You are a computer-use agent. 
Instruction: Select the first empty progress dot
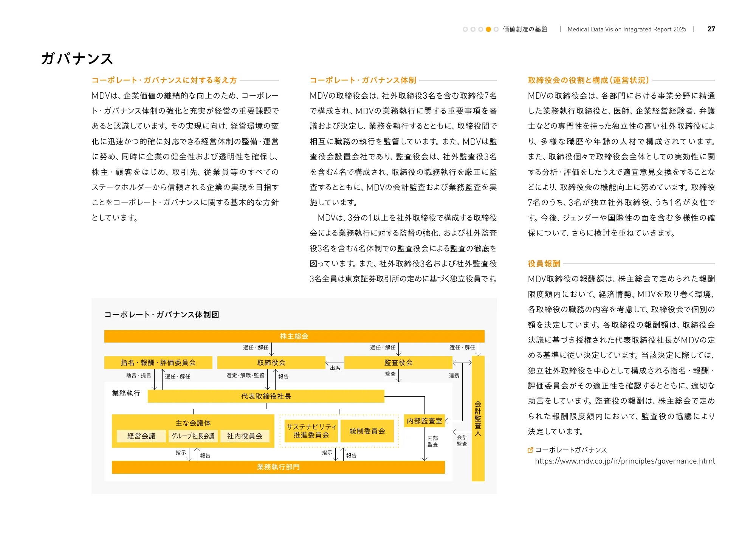pyautogui.click(x=465, y=29)
